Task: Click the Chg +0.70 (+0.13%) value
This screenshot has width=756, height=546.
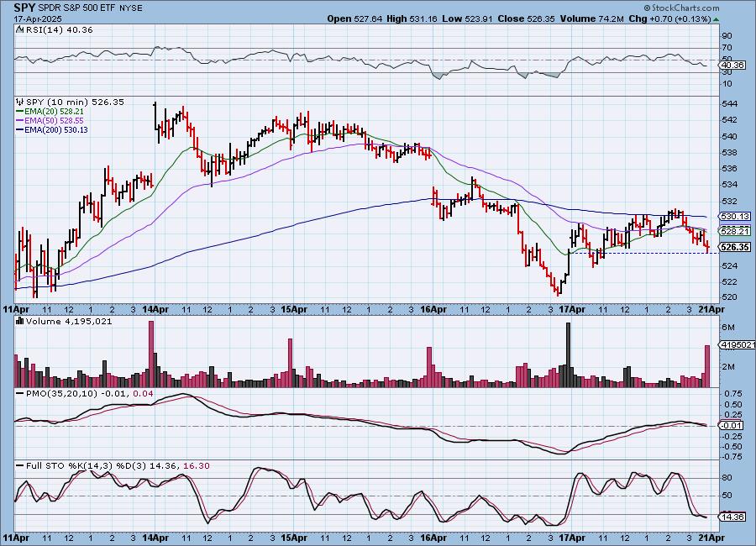Action: click(x=670, y=18)
